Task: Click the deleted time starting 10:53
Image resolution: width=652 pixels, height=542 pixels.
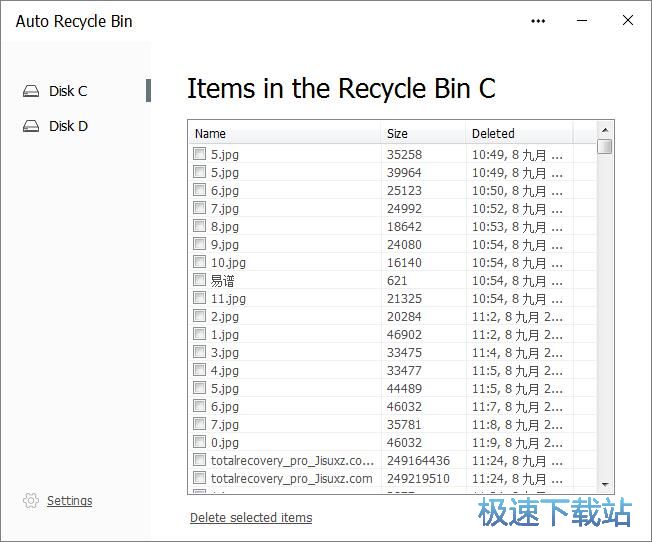Action: point(517,227)
